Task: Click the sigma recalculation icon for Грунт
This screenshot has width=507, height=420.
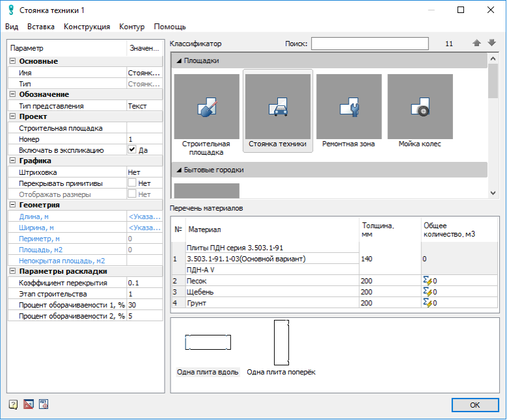Action: [428, 303]
